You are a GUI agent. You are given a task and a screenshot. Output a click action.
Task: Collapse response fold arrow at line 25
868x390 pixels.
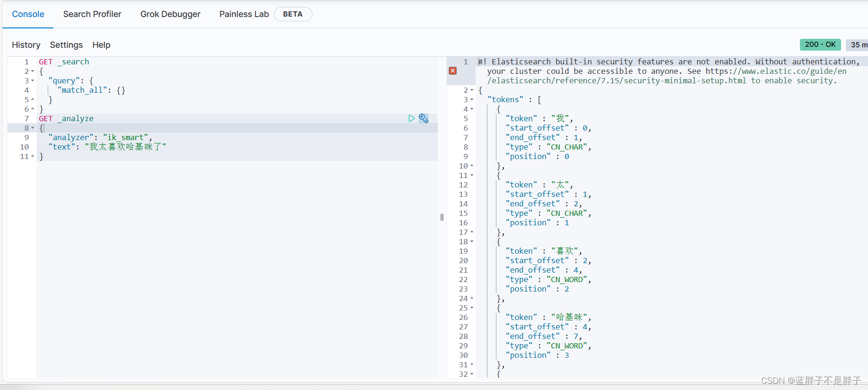coord(472,308)
